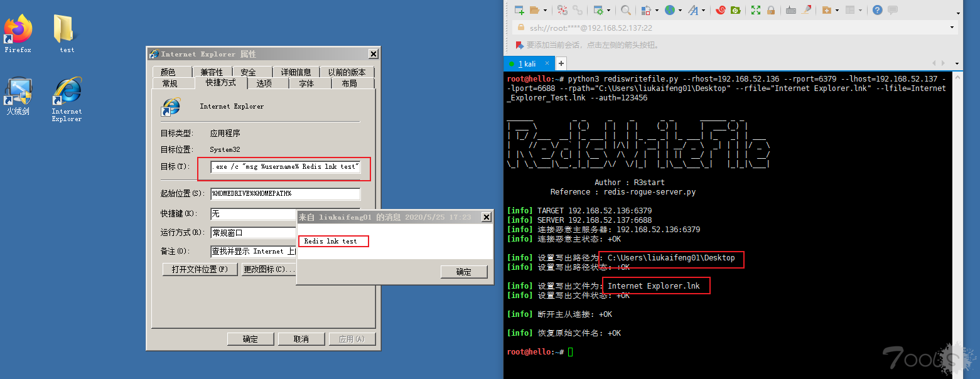
Task: Expand the new folder icon dropdown arrow
Action: pyautogui.click(x=837, y=11)
